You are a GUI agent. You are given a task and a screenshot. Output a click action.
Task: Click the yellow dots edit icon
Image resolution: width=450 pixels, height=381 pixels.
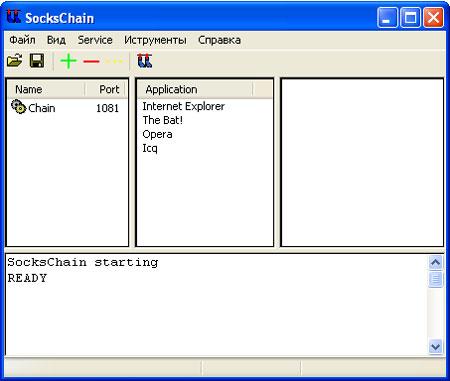(114, 61)
